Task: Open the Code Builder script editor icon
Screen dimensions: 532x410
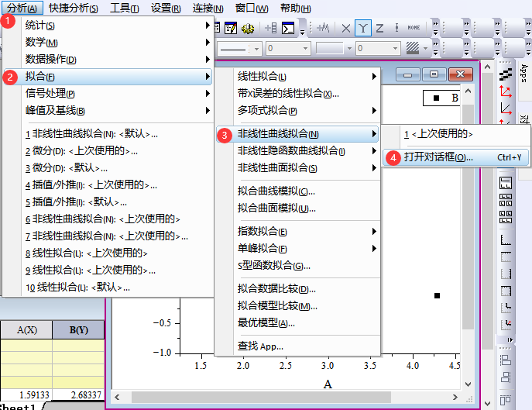Action: (231, 28)
